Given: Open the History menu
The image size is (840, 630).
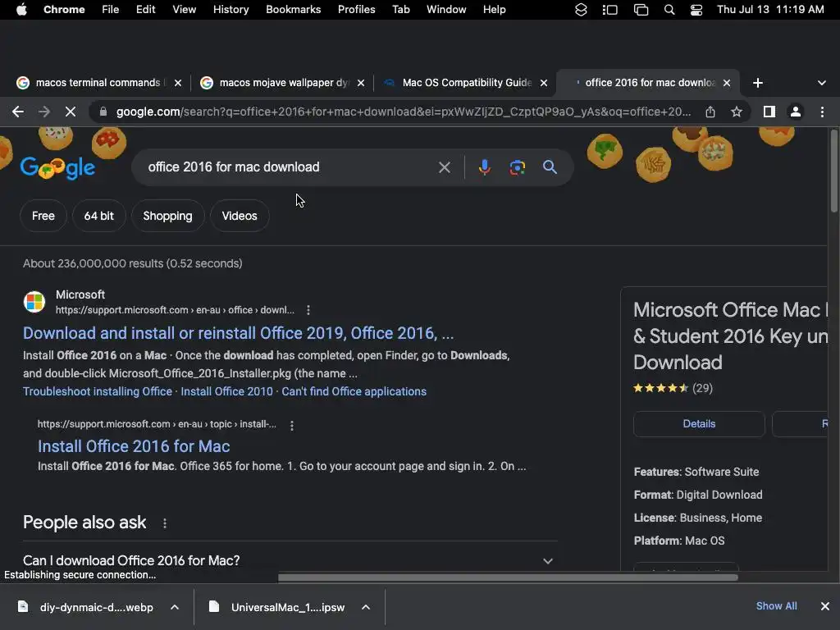Looking at the screenshot, I should click(x=231, y=10).
